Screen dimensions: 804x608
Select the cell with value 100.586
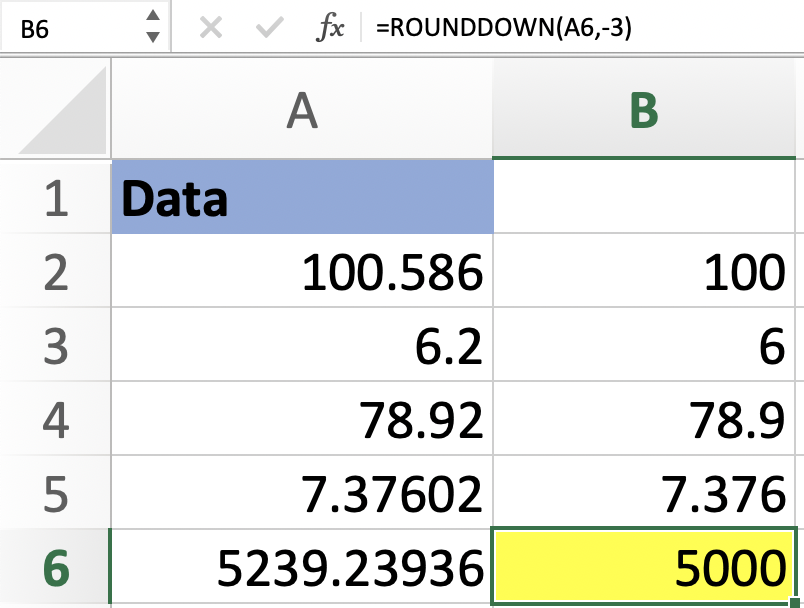tap(301, 273)
